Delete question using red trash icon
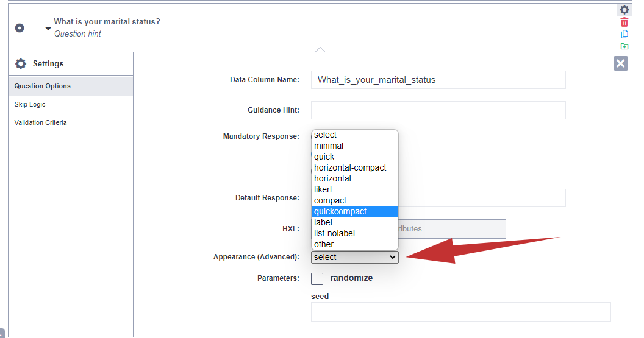 coord(624,22)
